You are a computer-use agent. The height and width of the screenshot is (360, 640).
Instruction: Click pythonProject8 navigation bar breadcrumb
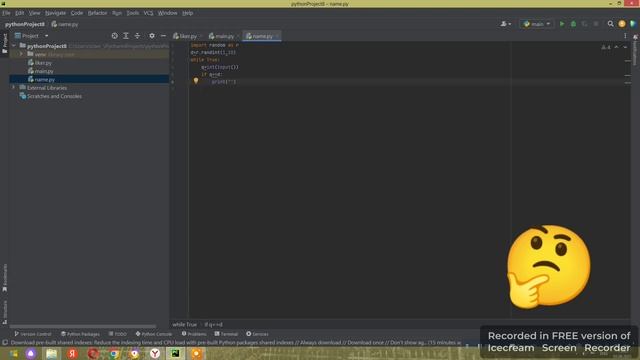[x=25, y=24]
